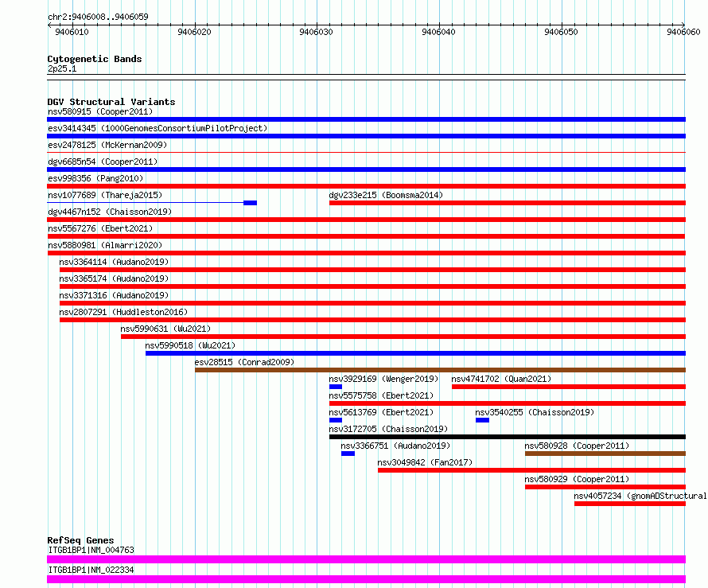This screenshot has width=708, height=588.
Task: Open variant nsv4057234 (gnomADStructural...)
Action: tap(640, 496)
